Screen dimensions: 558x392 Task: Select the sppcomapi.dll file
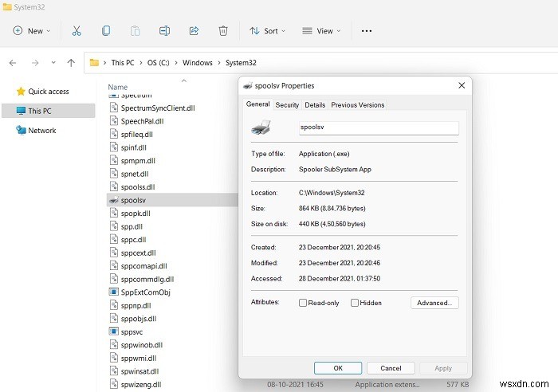click(x=143, y=266)
